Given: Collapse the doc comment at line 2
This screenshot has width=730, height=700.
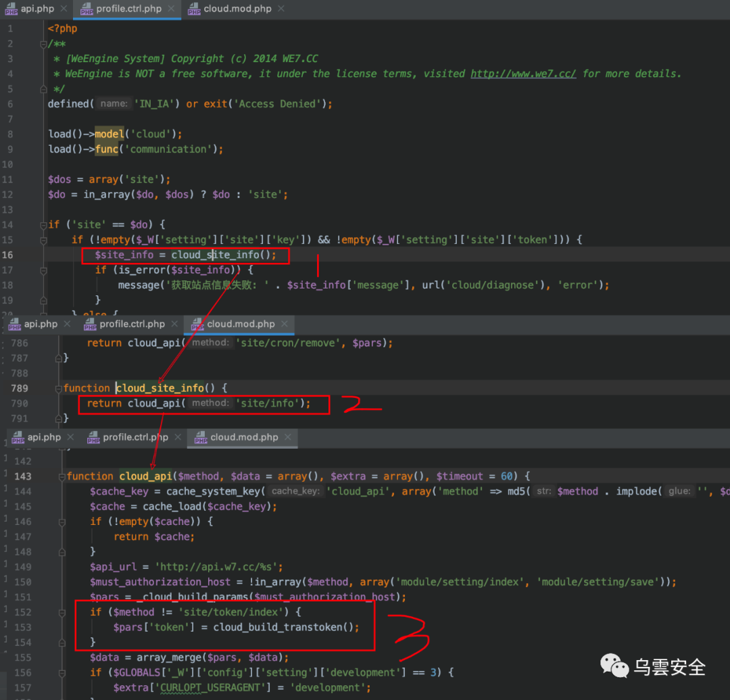Looking at the screenshot, I should point(43,44).
